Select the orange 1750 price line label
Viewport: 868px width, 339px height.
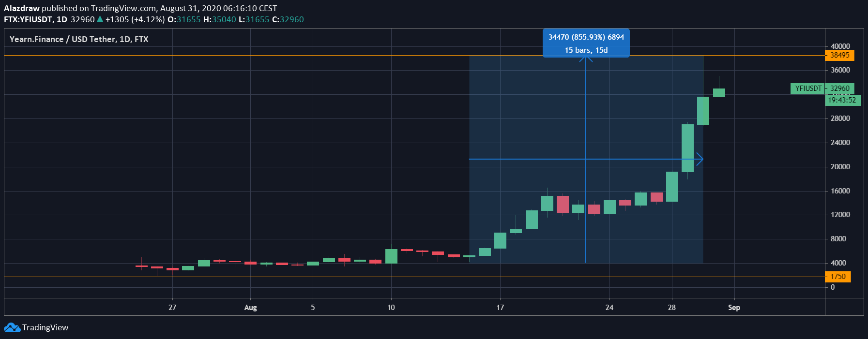[x=838, y=277]
